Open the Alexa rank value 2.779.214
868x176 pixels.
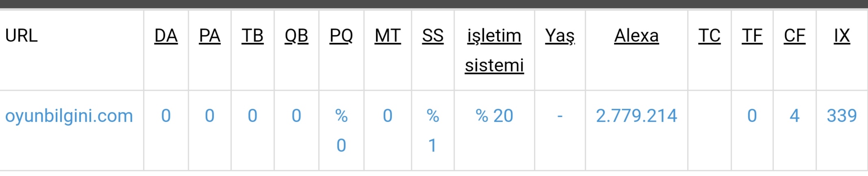coord(636,116)
